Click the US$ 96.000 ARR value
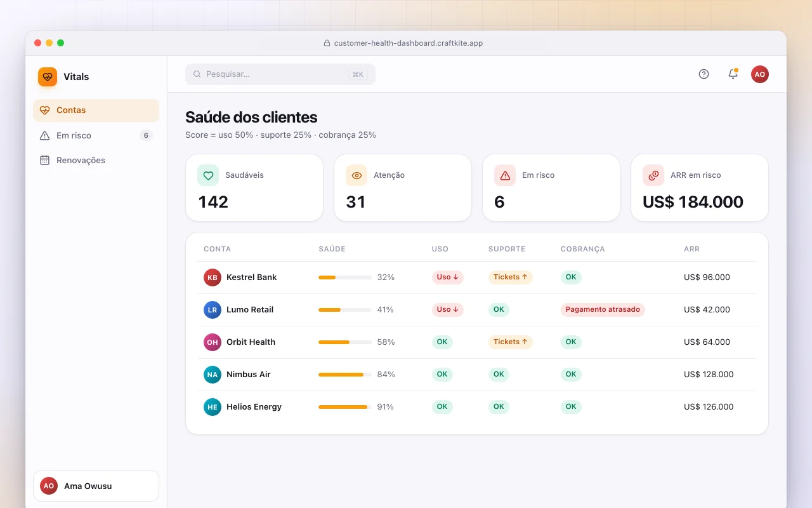The height and width of the screenshot is (508, 812). click(x=707, y=277)
